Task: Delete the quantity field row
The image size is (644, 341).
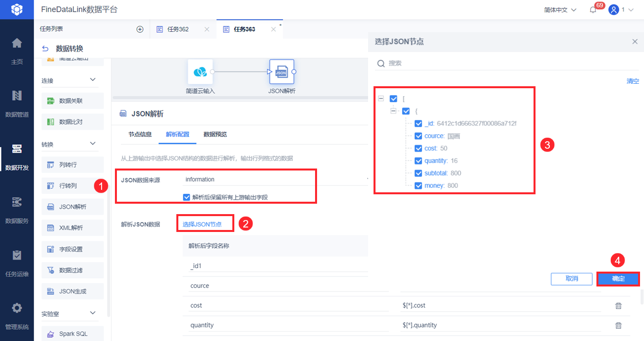Action: click(x=618, y=326)
